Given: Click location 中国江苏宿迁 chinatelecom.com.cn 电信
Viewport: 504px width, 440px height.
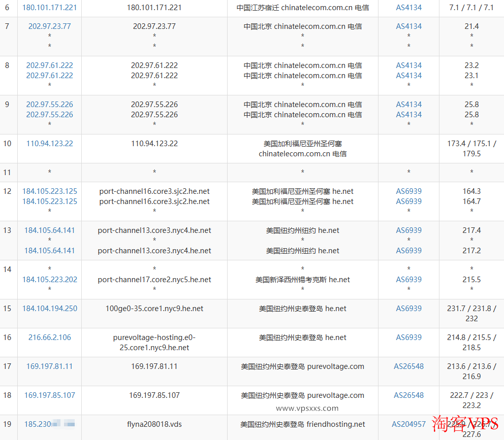Looking at the screenshot, I should point(302,8).
